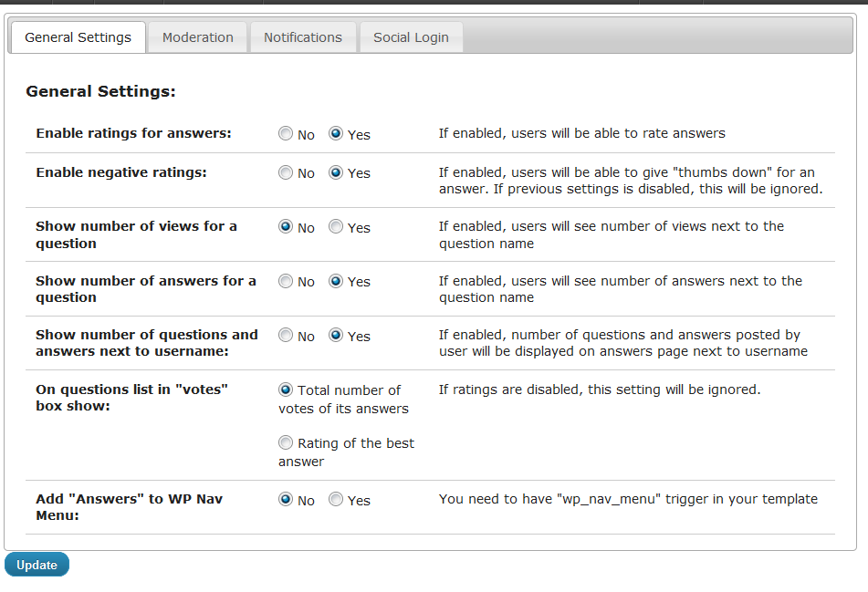Select No for Enable ratings for answers
This screenshot has width=868, height=592.
point(286,134)
